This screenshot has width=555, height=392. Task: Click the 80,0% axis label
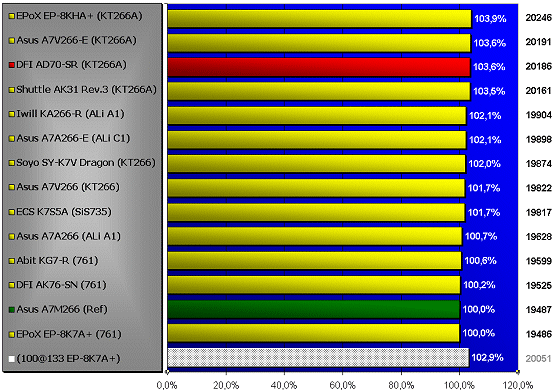[401, 385]
